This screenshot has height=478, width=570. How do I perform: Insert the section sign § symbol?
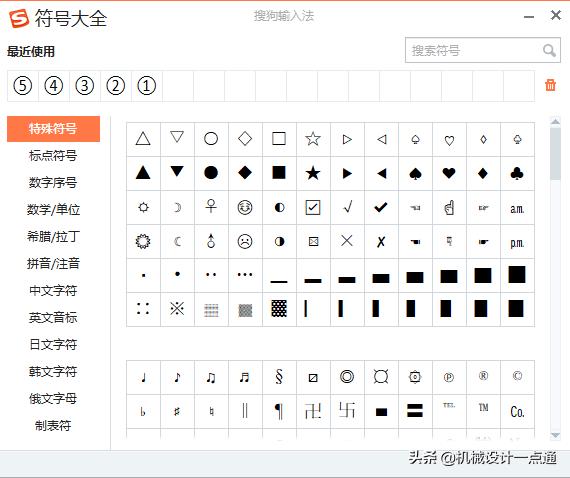(279, 377)
